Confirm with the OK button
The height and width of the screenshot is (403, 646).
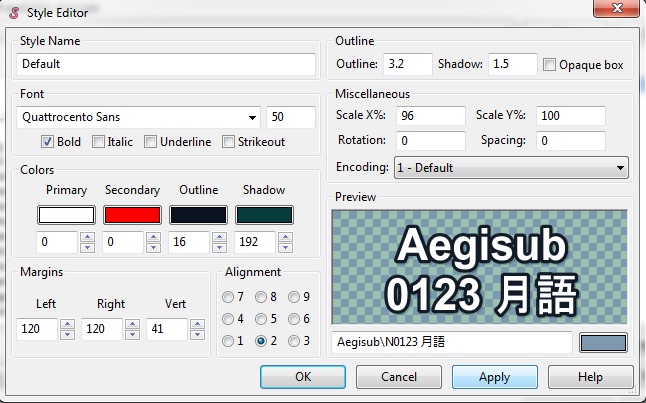(303, 377)
